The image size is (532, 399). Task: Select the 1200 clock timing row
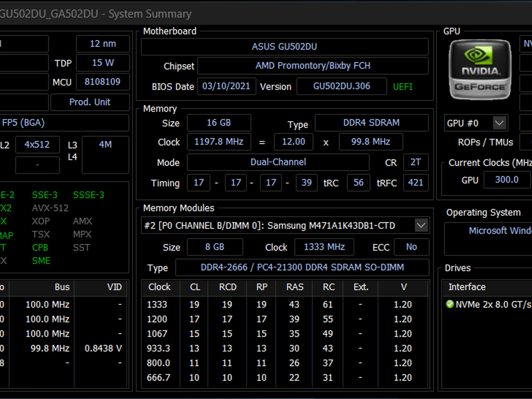[x=285, y=319]
